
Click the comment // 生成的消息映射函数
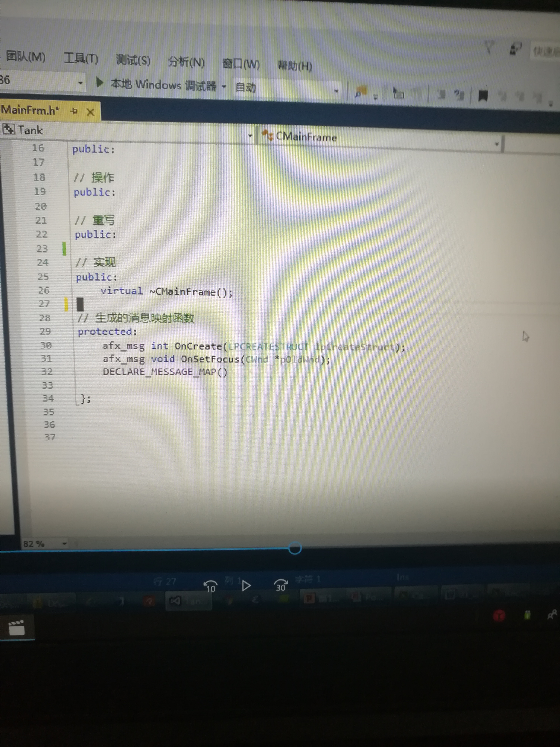tap(136, 318)
